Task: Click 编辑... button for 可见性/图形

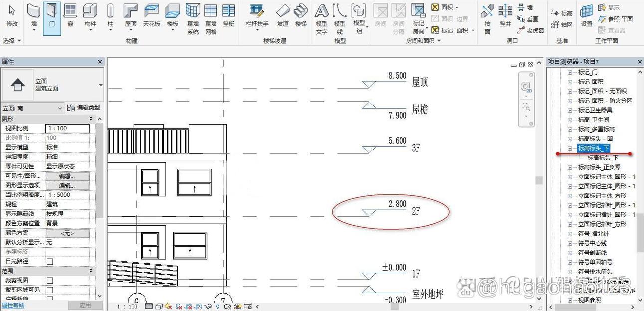Action: click(x=67, y=176)
